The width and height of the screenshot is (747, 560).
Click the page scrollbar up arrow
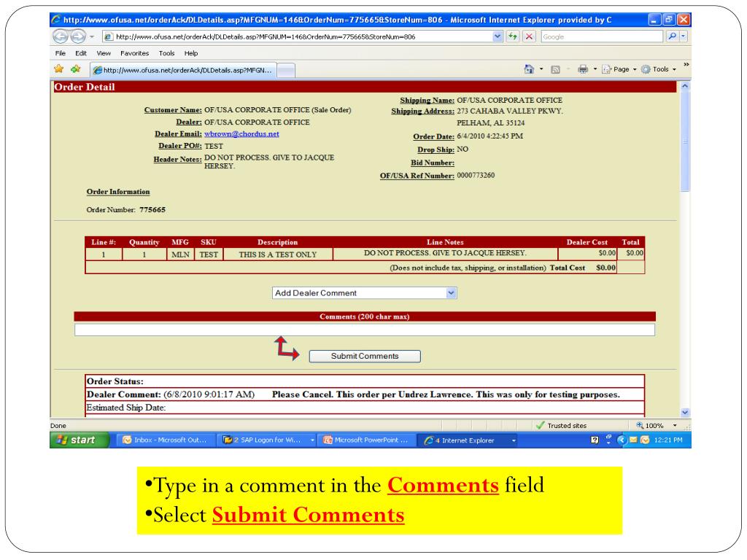pos(685,86)
